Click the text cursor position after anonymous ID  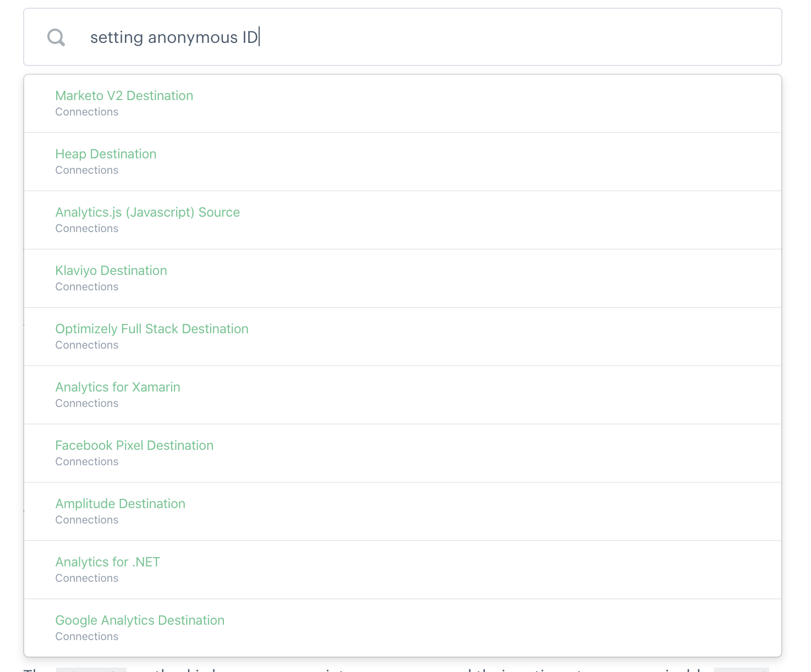pyautogui.click(x=259, y=37)
